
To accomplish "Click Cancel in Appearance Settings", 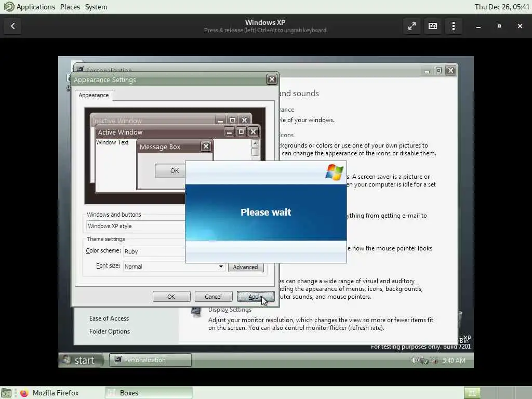I will pyautogui.click(x=213, y=297).
